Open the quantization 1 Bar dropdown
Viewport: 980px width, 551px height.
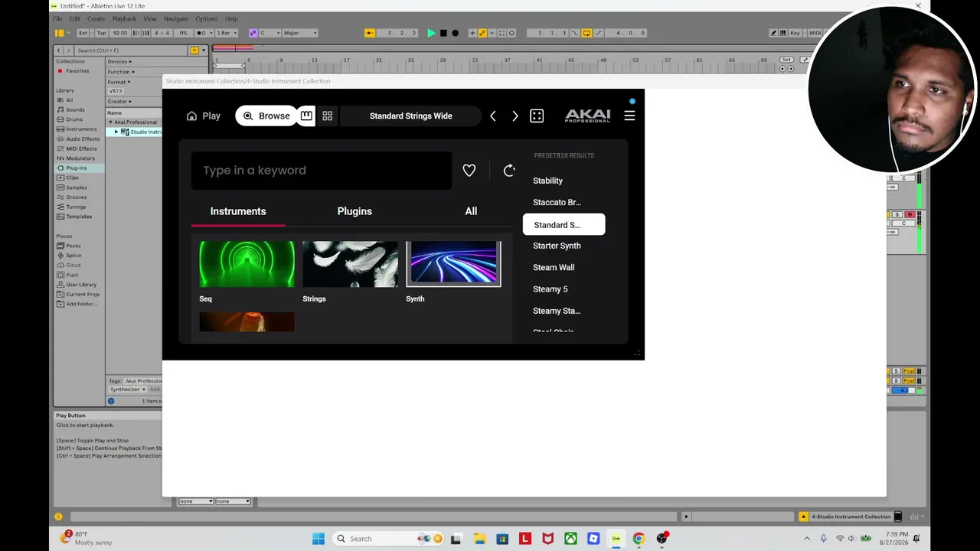(x=226, y=33)
